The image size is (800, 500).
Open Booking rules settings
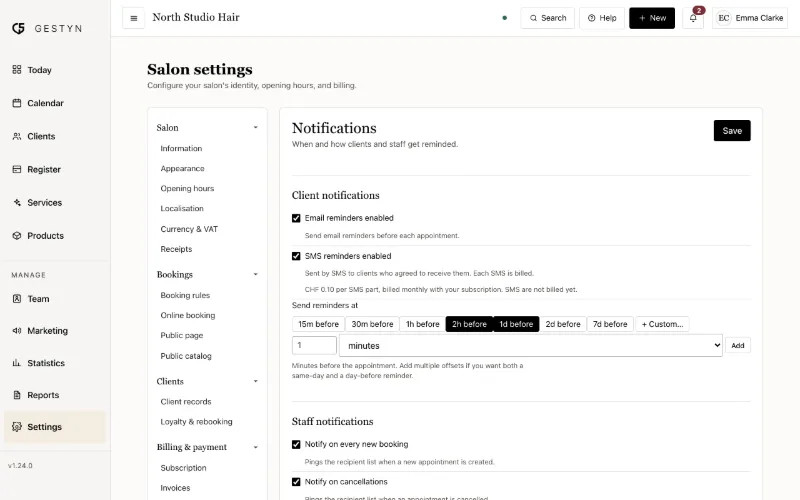click(185, 295)
